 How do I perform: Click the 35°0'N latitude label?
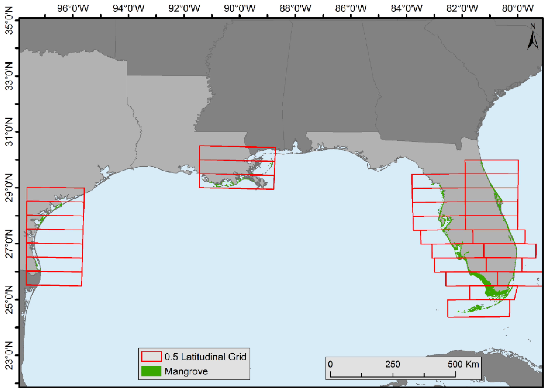9,20
